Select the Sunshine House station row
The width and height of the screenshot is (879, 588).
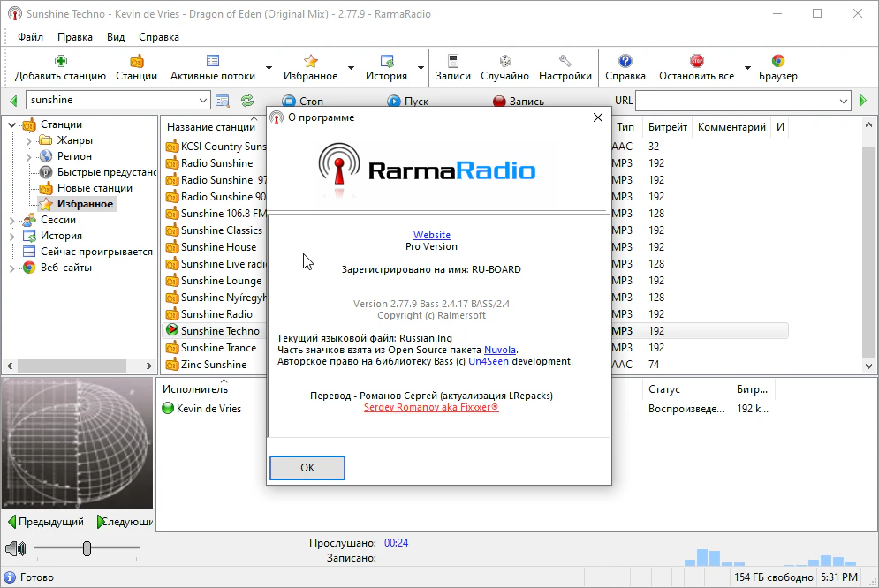pos(218,247)
